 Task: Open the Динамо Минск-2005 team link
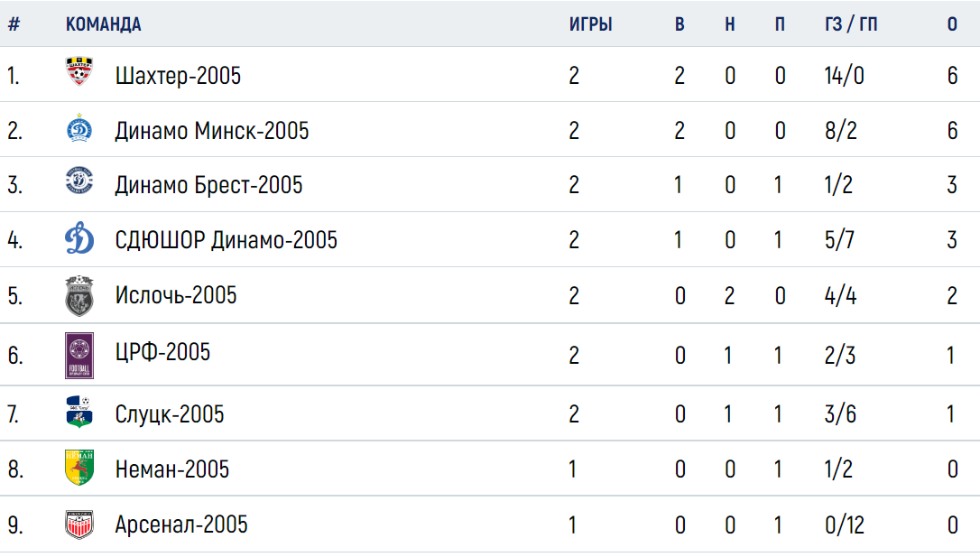tap(212, 131)
